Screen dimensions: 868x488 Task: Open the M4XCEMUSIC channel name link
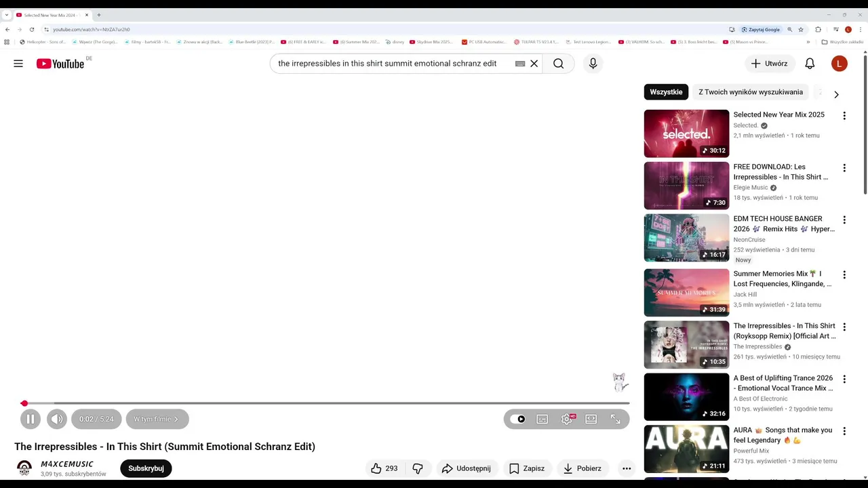[x=67, y=464]
